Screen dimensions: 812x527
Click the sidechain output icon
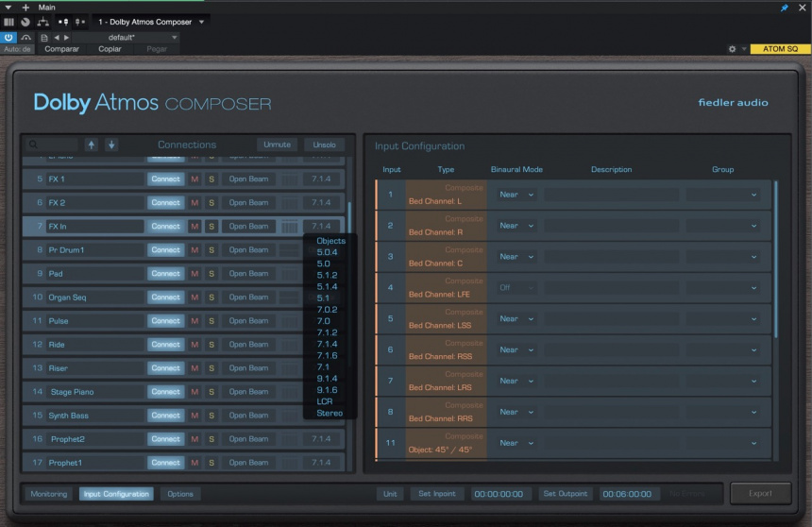pyautogui.click(x=79, y=22)
